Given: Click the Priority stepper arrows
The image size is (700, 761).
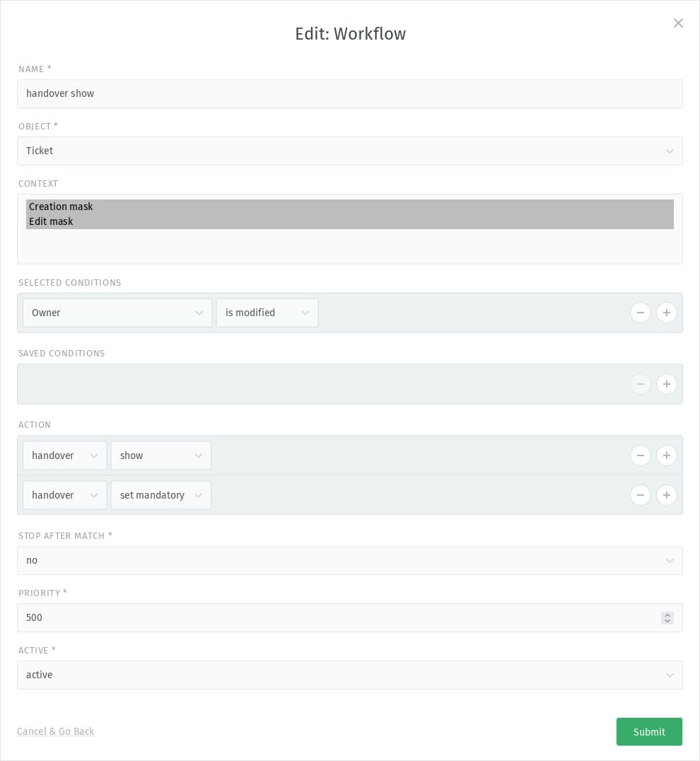Looking at the screenshot, I should tap(667, 618).
